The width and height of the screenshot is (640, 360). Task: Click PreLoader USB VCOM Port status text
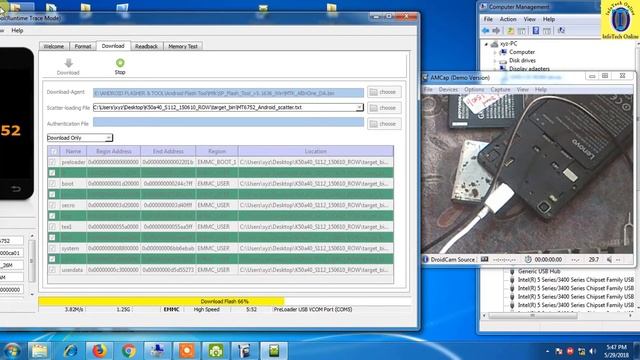click(x=313, y=310)
